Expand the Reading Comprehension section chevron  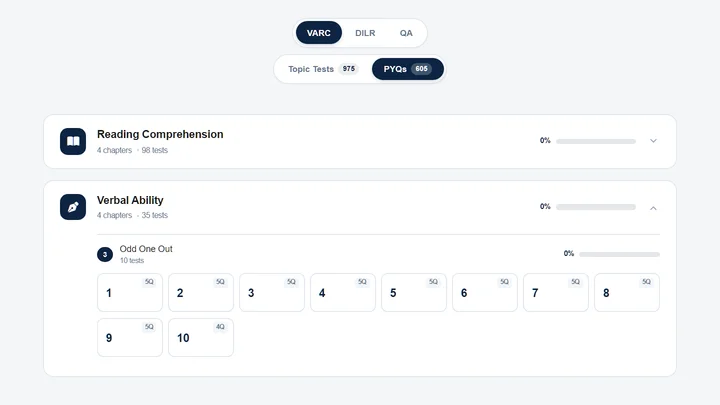coord(653,141)
